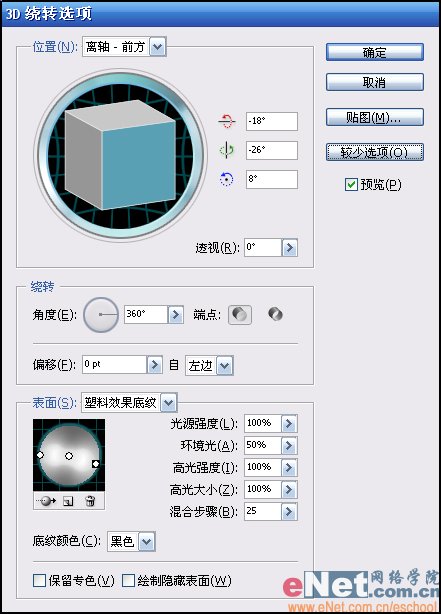Click the delete light trash icon

coord(90,501)
